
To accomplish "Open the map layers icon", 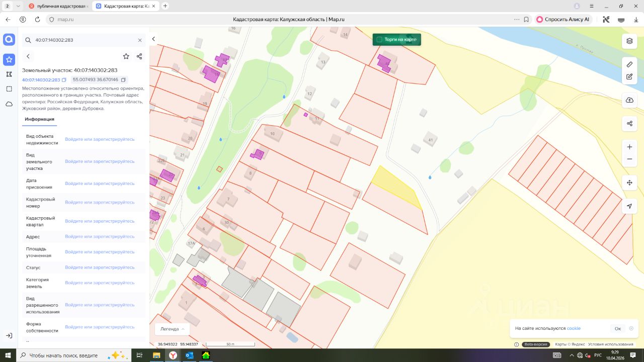I will 629,41.
